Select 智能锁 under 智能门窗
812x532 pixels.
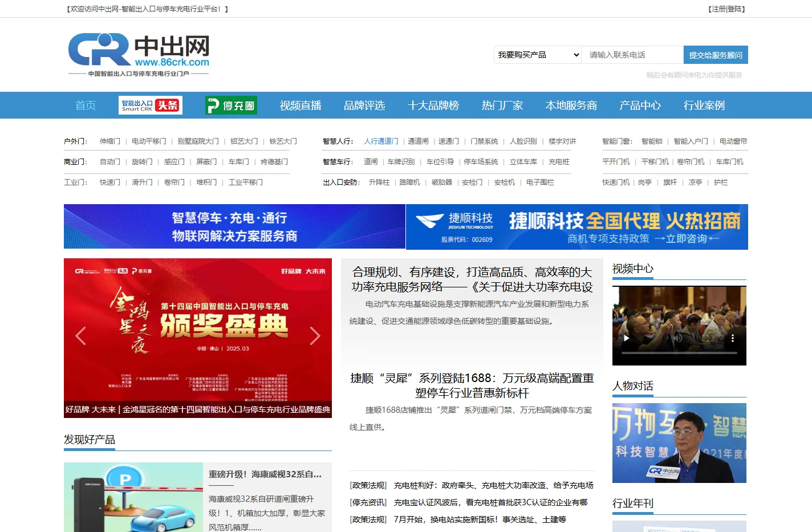652,141
